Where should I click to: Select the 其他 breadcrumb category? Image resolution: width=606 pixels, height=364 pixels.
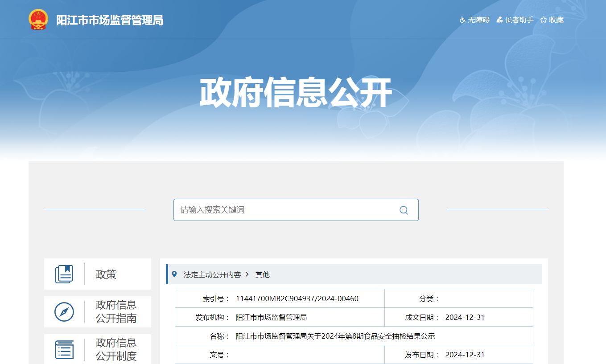coord(262,275)
